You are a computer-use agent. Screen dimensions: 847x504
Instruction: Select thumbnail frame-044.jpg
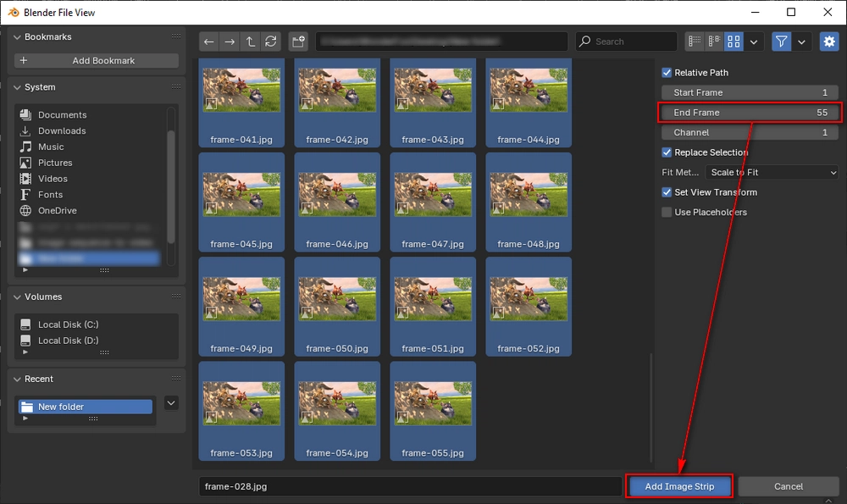[x=529, y=102]
